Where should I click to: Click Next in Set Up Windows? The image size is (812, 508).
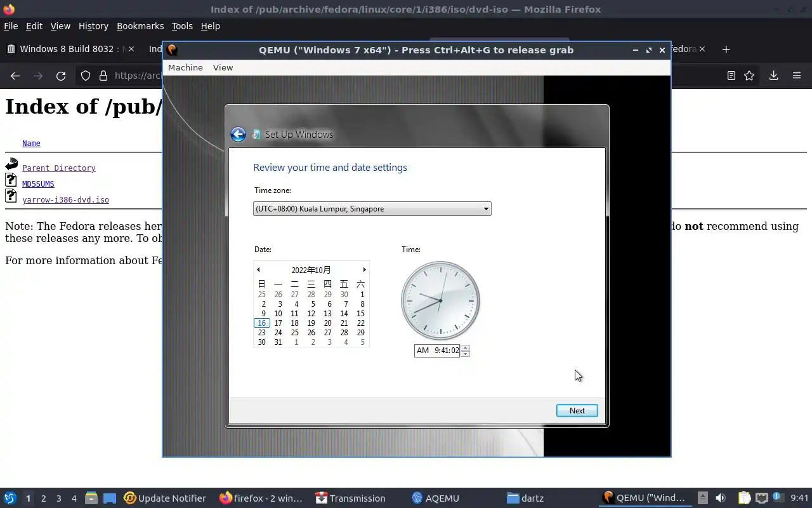point(577,410)
